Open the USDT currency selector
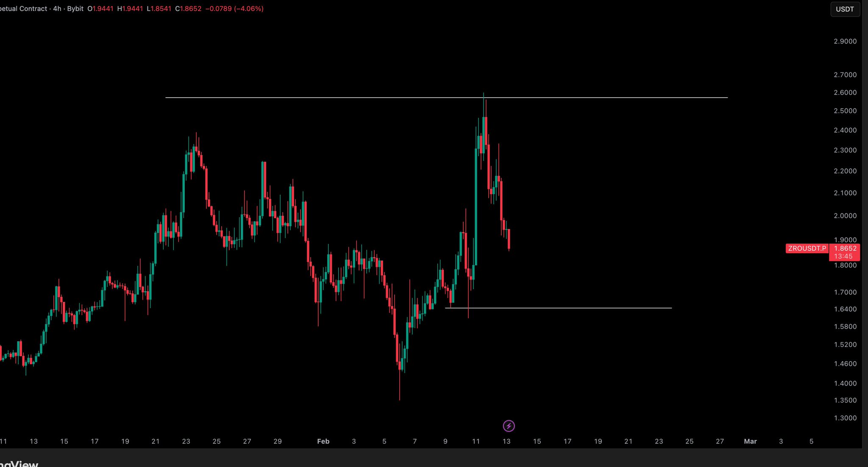The width and height of the screenshot is (868, 467). tap(845, 9)
